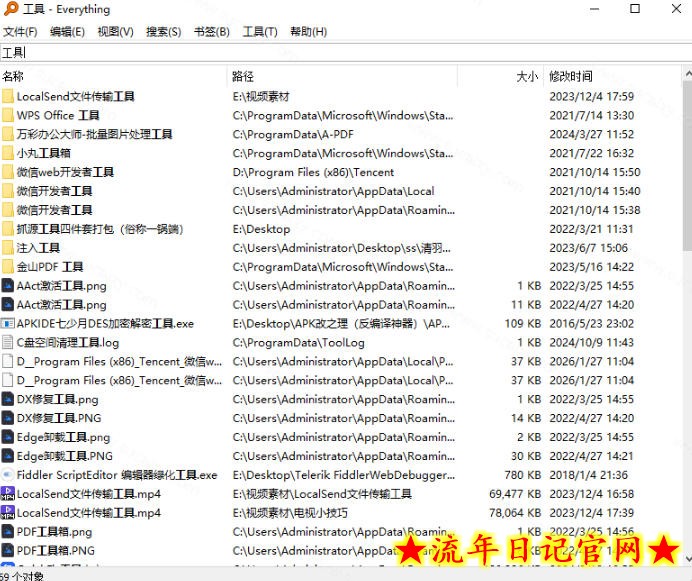Sort results by the 名称 column header

tap(113, 76)
